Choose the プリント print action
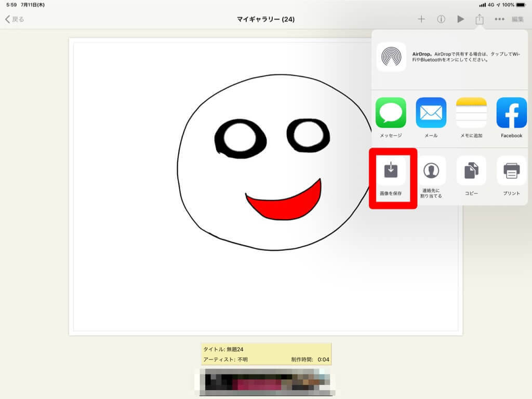The image size is (532, 399). (512, 176)
